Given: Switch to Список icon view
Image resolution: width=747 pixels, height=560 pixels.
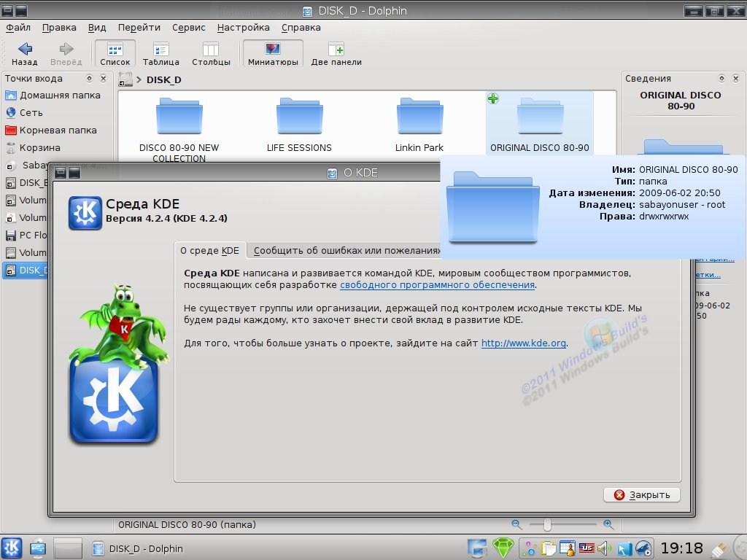Looking at the screenshot, I should tap(115, 53).
